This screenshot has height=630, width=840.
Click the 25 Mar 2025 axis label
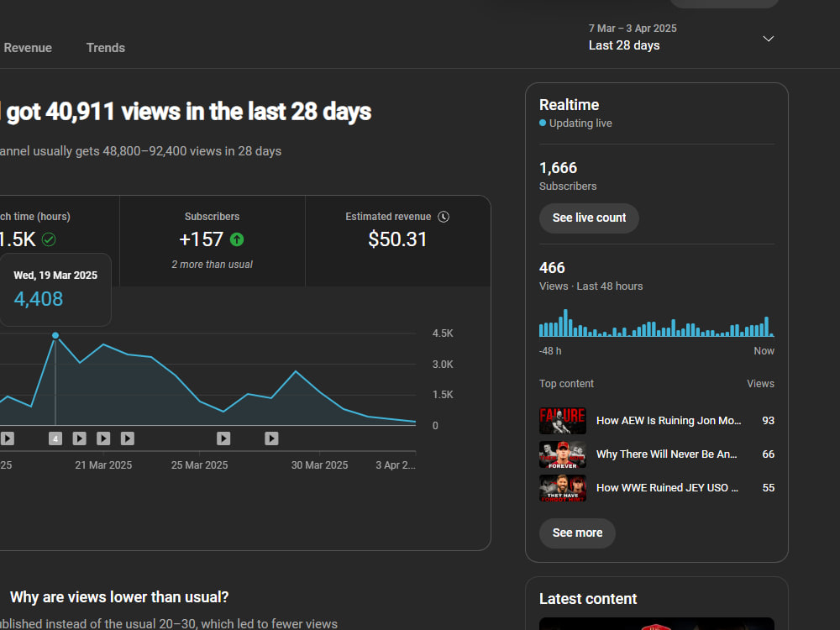click(199, 465)
